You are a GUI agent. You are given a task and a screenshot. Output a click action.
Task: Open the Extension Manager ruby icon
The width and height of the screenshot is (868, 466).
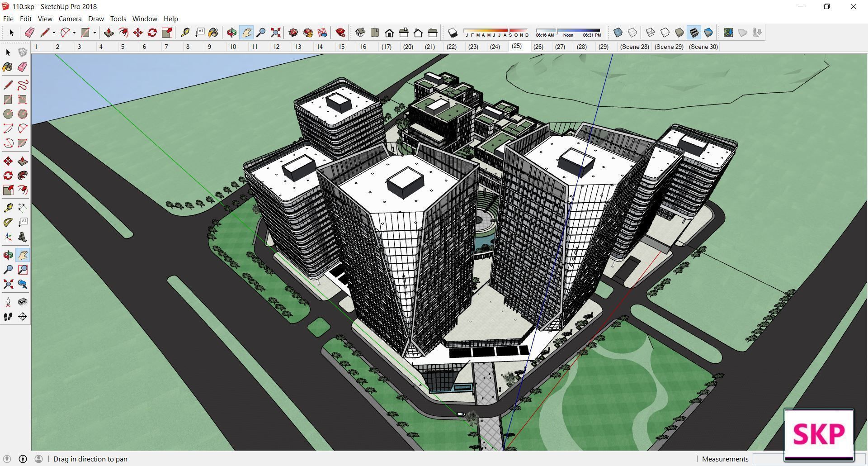[x=340, y=33]
